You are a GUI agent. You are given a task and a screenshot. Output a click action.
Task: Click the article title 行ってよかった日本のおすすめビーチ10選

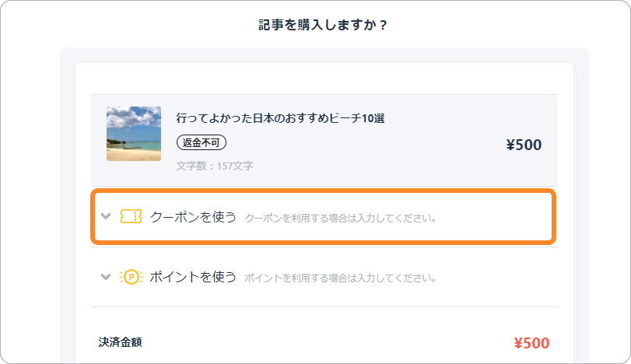280,118
